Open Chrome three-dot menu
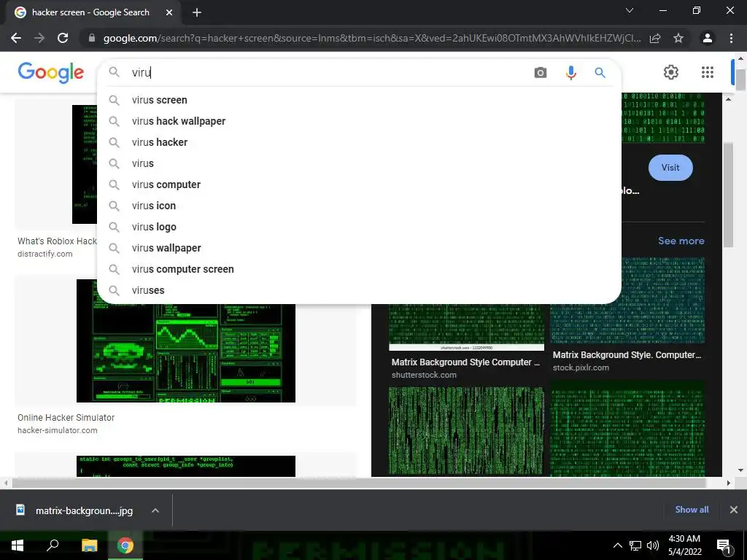 (731, 38)
